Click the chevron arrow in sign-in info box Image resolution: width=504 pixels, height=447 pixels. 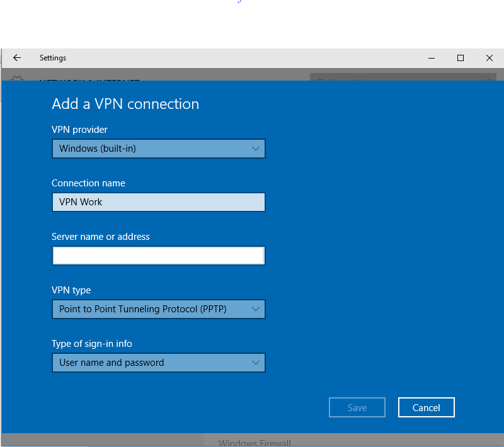coord(256,363)
